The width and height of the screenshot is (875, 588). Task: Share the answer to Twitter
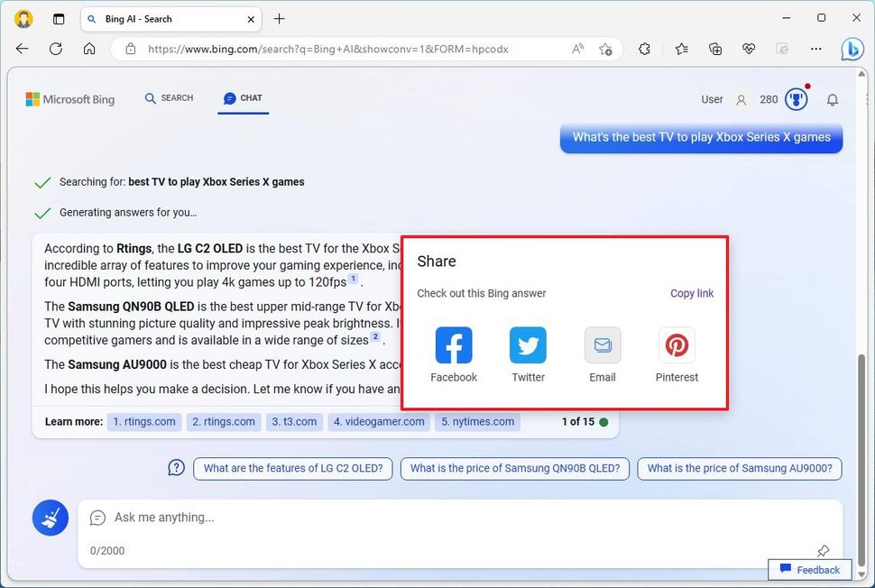tap(527, 345)
